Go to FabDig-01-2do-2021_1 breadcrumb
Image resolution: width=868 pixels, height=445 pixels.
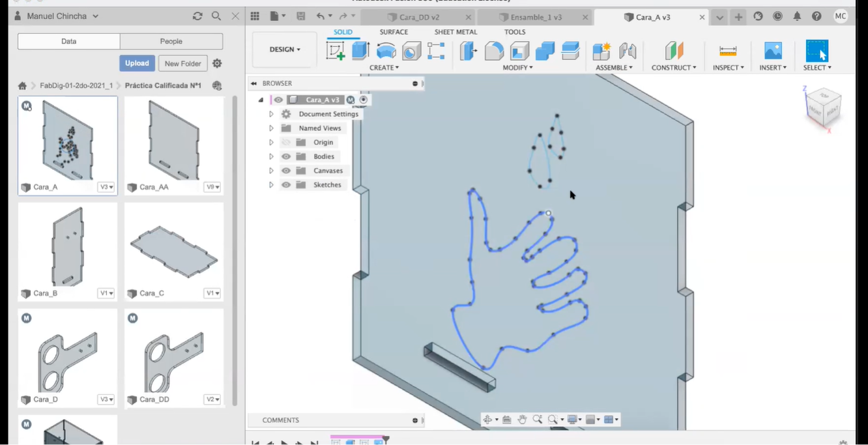click(76, 85)
